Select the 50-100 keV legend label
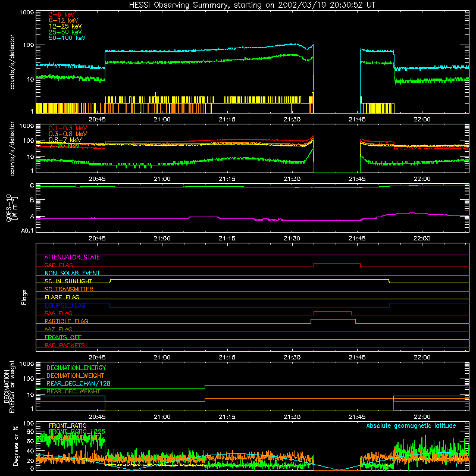Viewport: 476px width, 476px height. 67,38
